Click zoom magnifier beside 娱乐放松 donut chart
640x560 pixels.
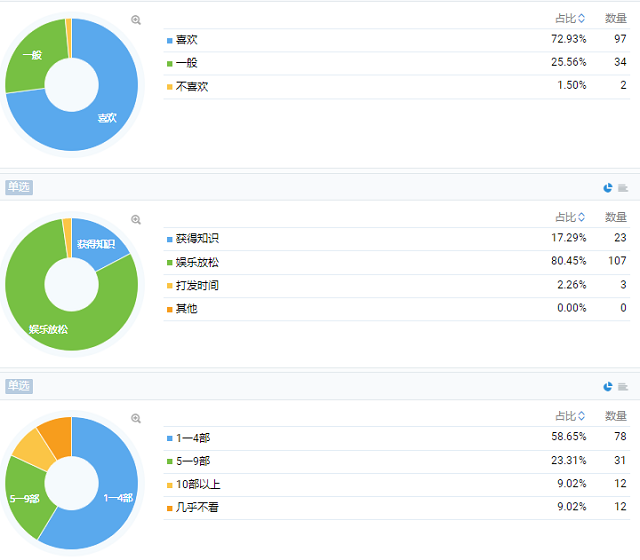point(136,220)
